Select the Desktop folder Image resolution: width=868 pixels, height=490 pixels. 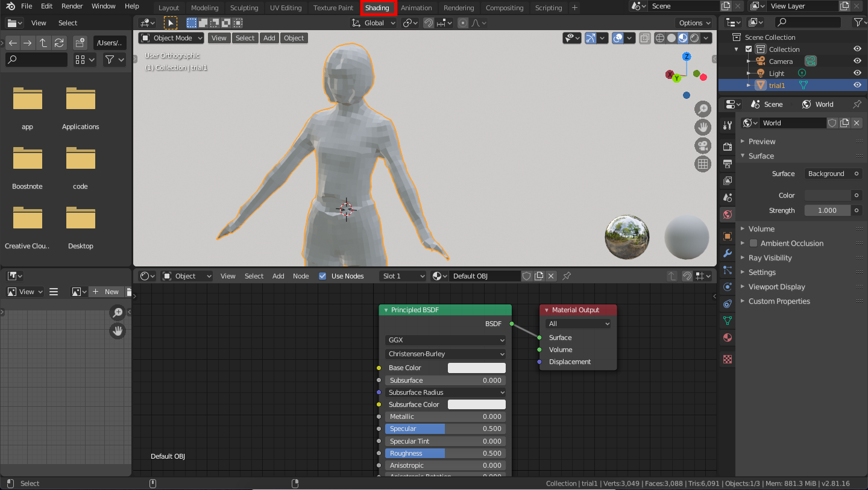click(x=81, y=227)
